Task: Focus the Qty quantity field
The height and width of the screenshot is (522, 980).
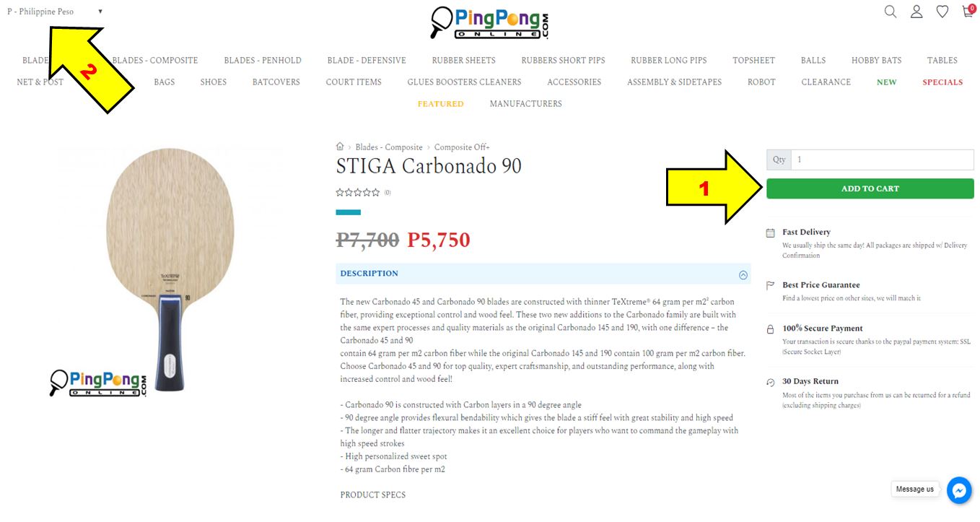Action: 882,160
